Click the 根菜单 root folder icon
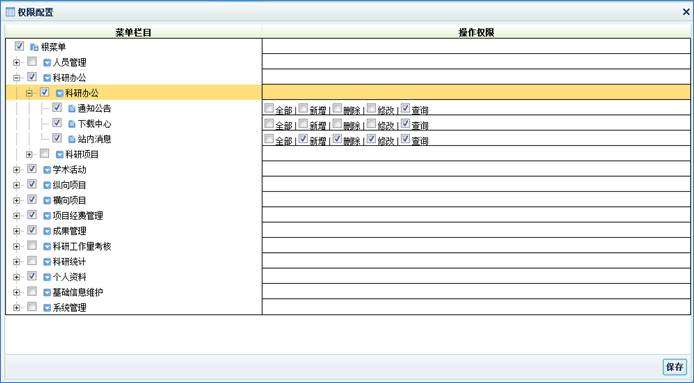Image resolution: width=694 pixels, height=383 pixels. 34,47
